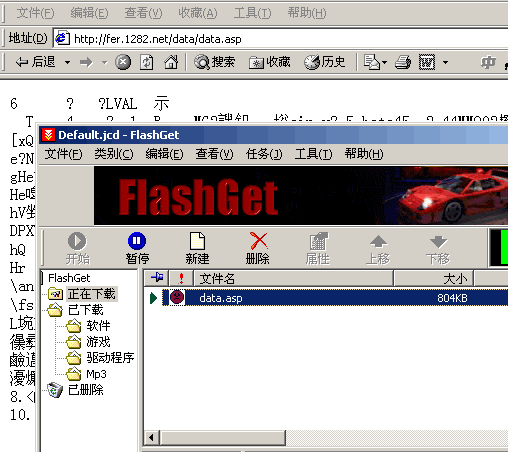This screenshot has width=508, height=452.
Task: Click the IE Mail toolbar icon
Action: [x=371, y=62]
